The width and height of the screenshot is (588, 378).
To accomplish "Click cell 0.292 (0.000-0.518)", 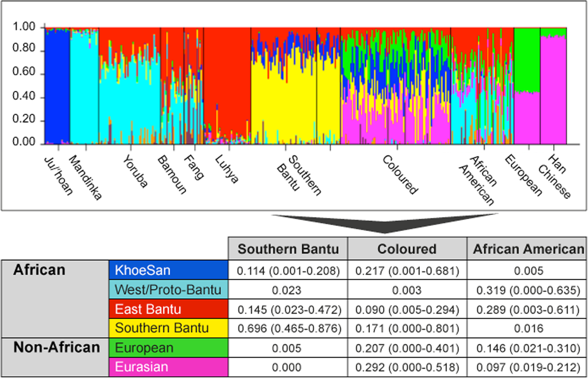I will (x=407, y=368).
